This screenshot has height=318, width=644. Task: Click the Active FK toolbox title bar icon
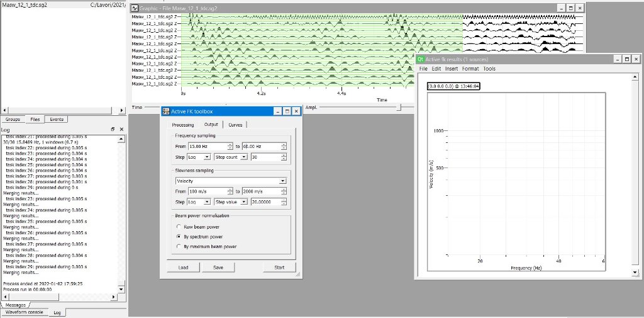[x=166, y=111]
